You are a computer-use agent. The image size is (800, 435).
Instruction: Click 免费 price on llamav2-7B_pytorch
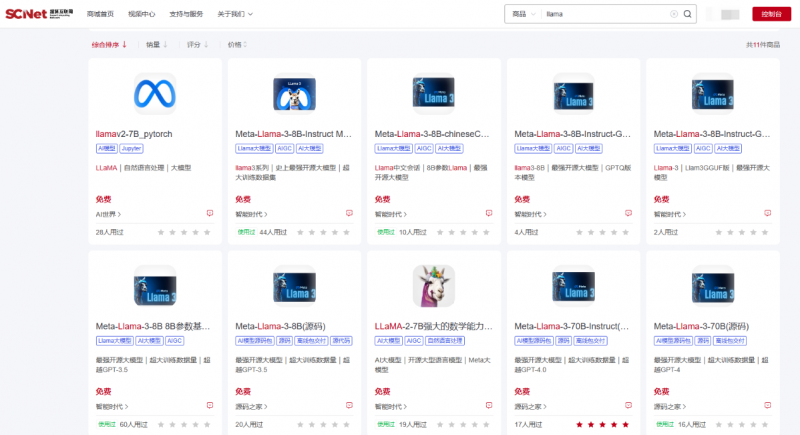click(103, 199)
